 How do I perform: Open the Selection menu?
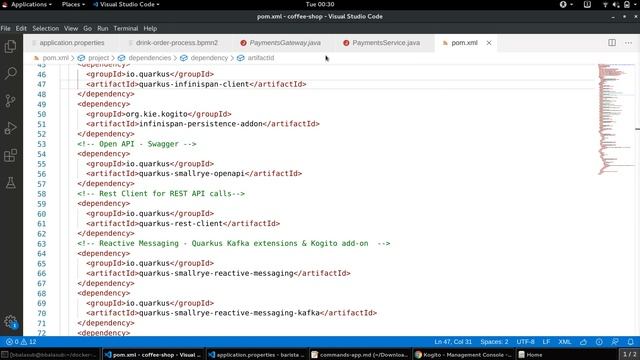(46, 28)
